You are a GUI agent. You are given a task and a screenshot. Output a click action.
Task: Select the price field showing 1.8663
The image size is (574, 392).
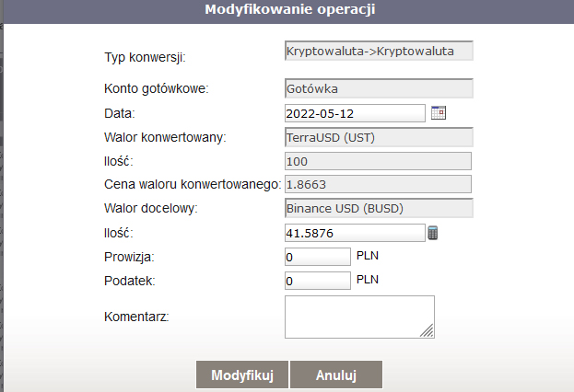tap(379, 185)
